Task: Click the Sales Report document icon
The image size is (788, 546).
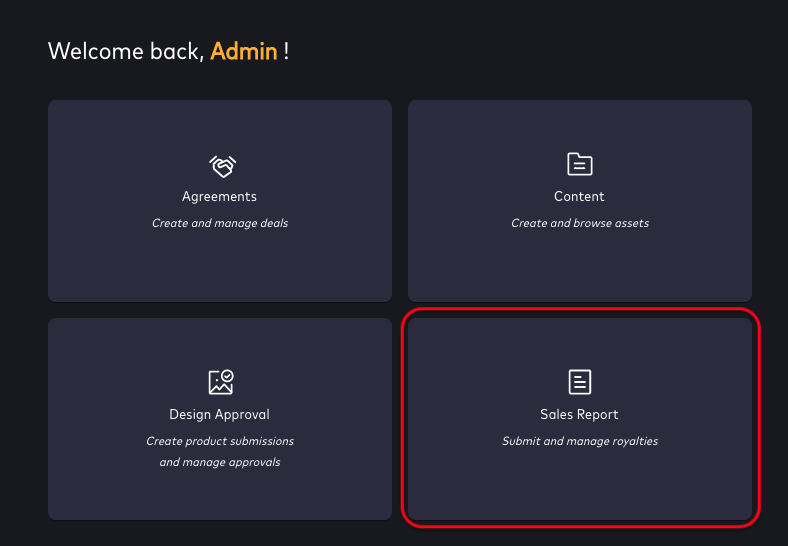Action: (x=579, y=382)
